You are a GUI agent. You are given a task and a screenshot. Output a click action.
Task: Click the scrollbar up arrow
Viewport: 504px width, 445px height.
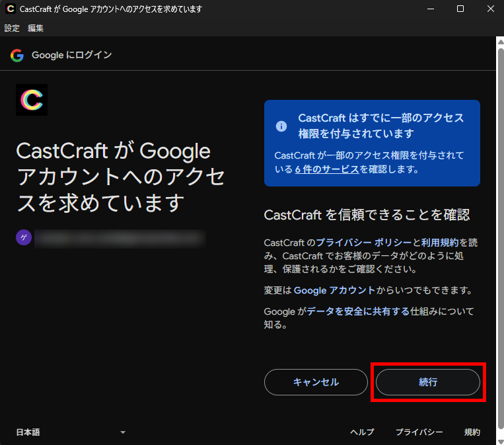[x=501, y=42]
